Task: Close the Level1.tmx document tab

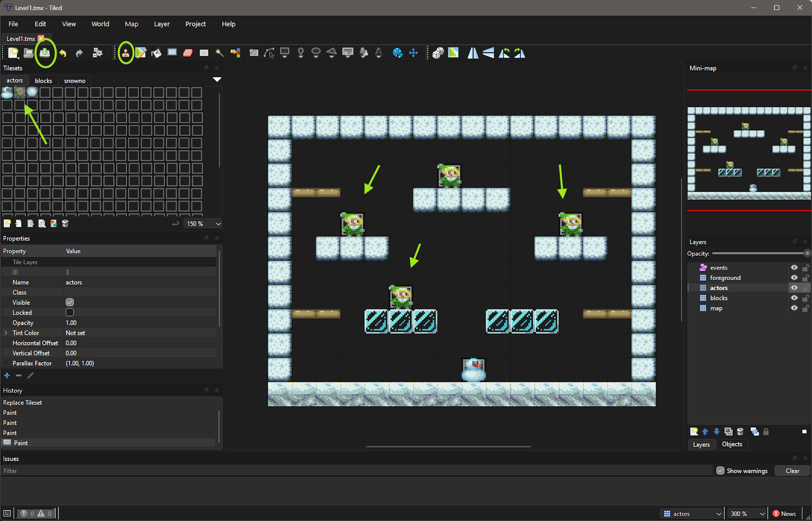Action: tap(41, 39)
